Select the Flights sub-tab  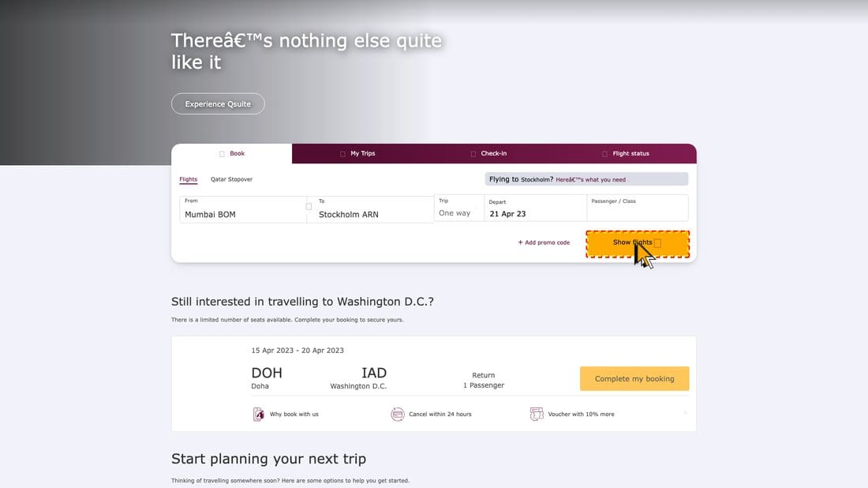[x=188, y=179]
